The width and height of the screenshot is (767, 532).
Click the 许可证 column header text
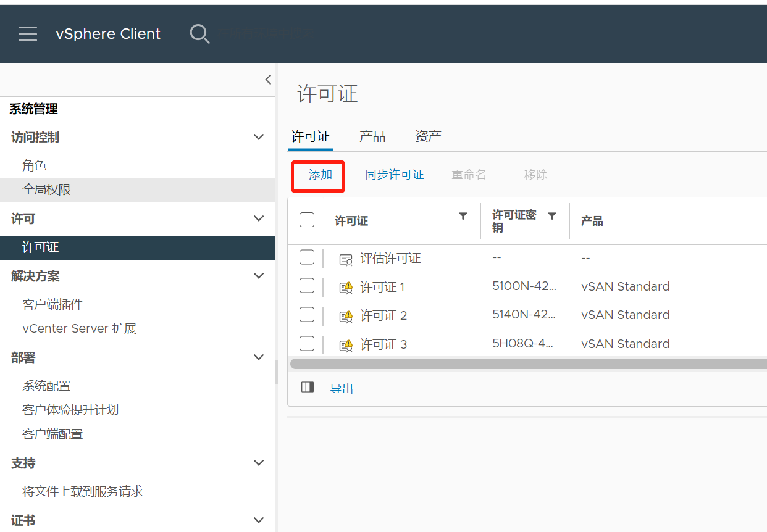click(x=351, y=221)
